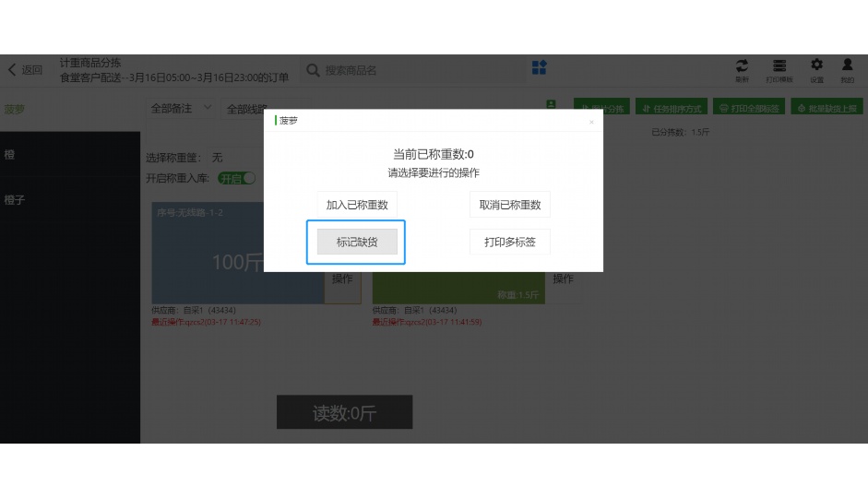Click the green 称重:1.5斤 card

click(x=459, y=288)
